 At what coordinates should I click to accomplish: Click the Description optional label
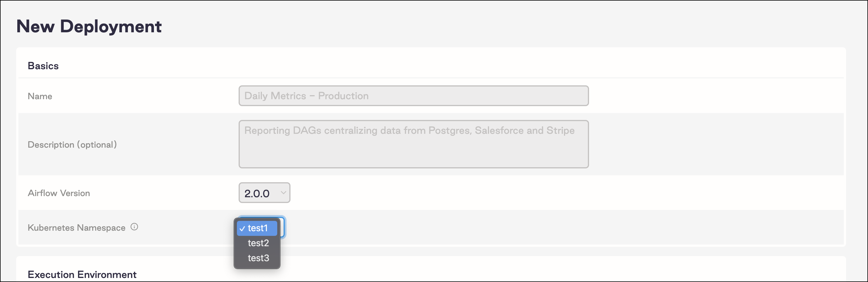point(72,144)
